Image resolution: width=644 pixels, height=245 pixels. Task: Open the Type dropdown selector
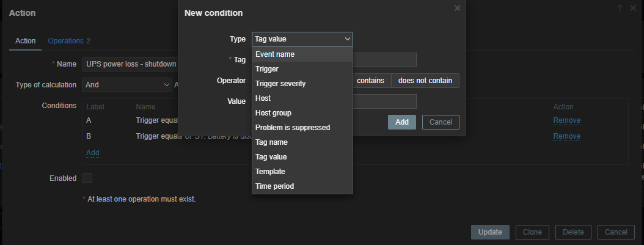point(302,39)
